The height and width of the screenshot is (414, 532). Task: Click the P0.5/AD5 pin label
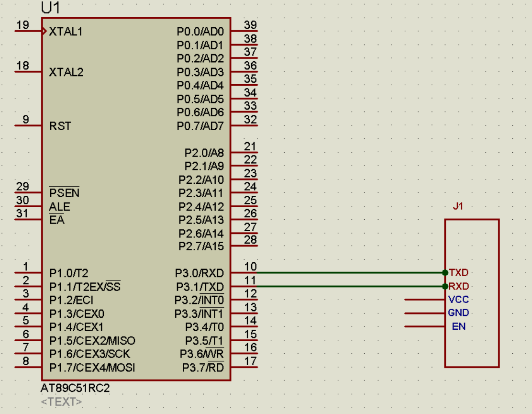200,99
